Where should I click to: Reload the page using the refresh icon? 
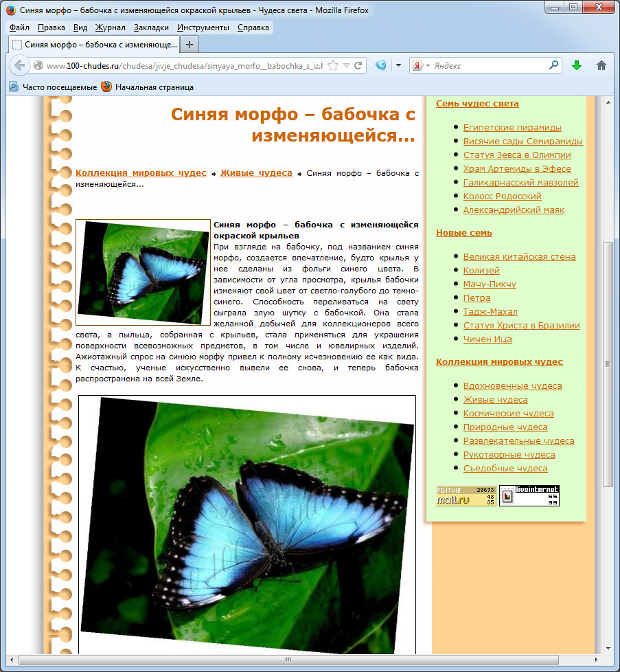pyautogui.click(x=358, y=66)
